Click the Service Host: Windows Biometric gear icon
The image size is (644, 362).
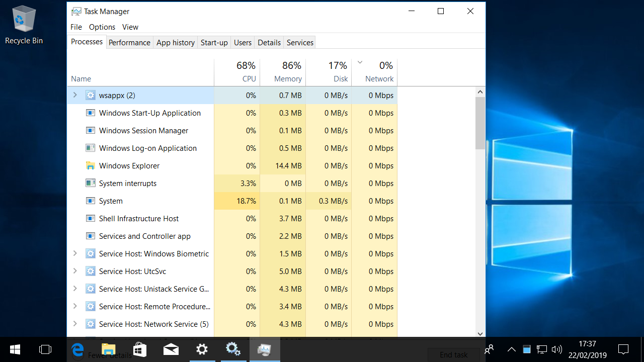pos(91,254)
